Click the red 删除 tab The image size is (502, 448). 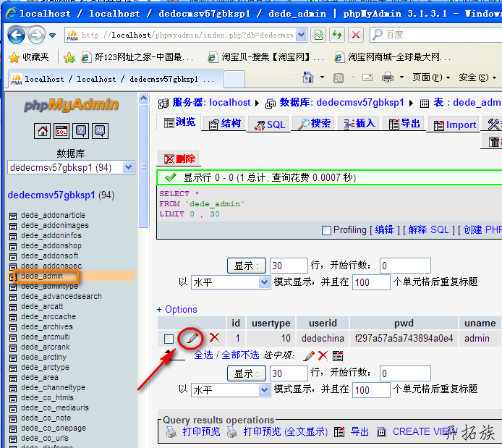pos(179,159)
